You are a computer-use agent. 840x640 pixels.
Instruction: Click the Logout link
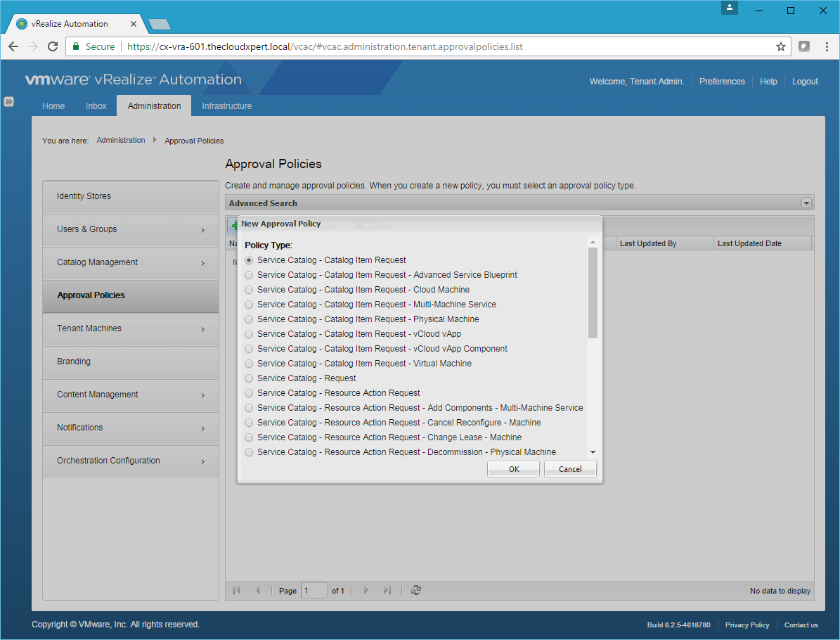click(x=805, y=82)
